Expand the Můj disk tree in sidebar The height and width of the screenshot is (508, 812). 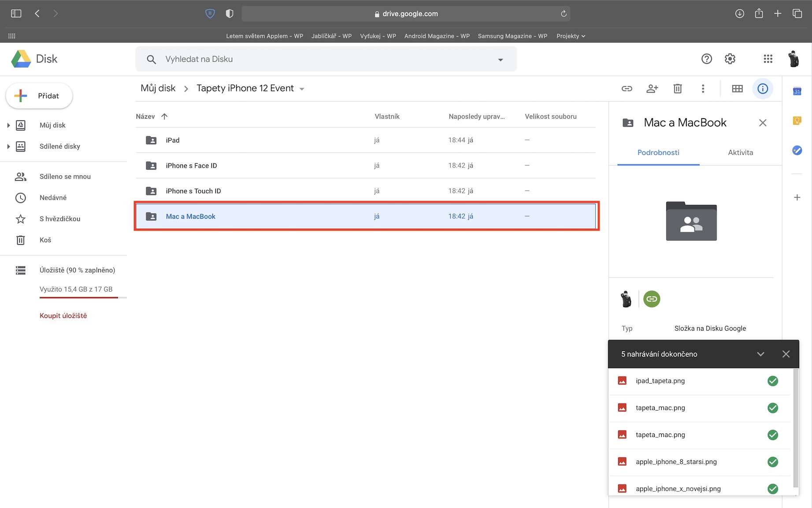(x=8, y=125)
